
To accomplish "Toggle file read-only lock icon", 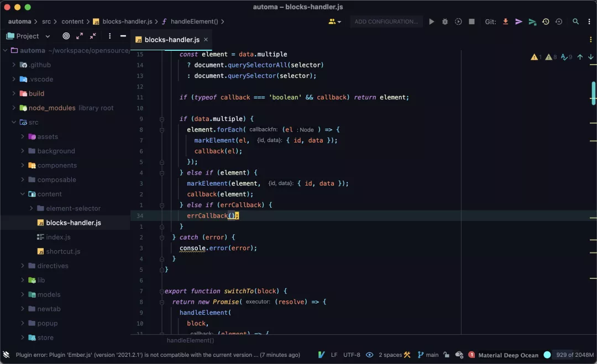I will tap(446, 355).
